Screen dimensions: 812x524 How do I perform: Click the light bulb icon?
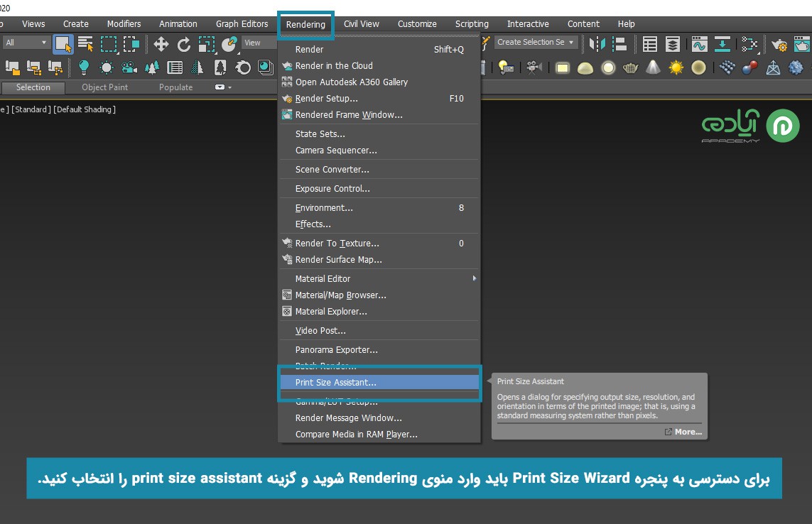tap(83, 67)
